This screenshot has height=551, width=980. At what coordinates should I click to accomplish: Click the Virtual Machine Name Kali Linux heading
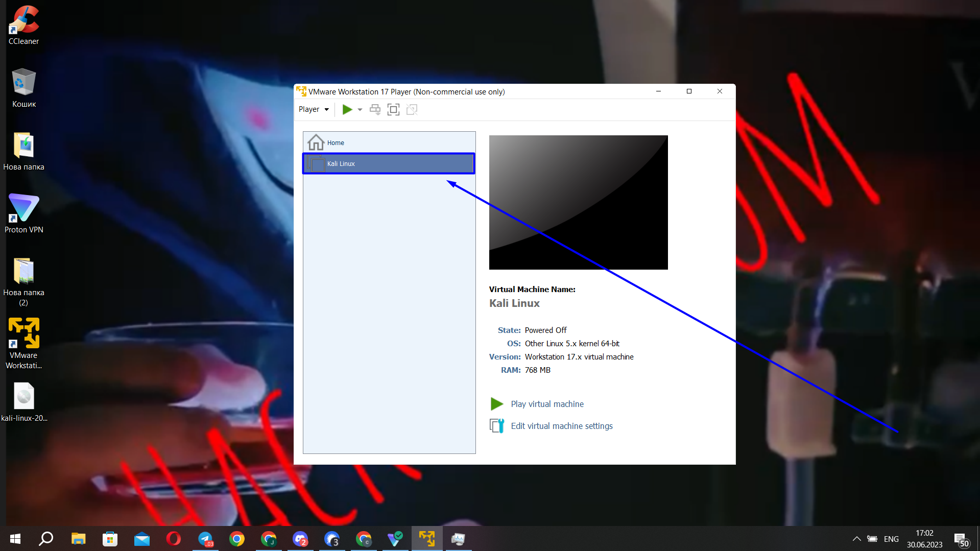pyautogui.click(x=514, y=303)
